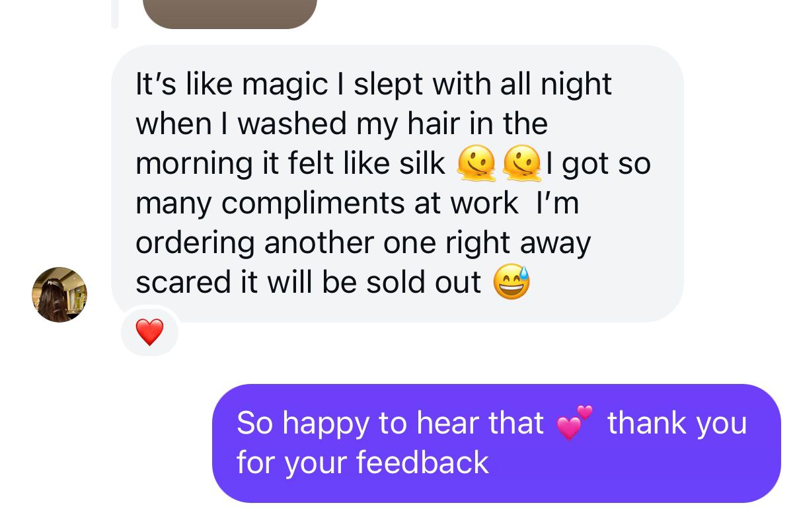
Task: Open the sender's round profile avatar
Action: point(59,295)
